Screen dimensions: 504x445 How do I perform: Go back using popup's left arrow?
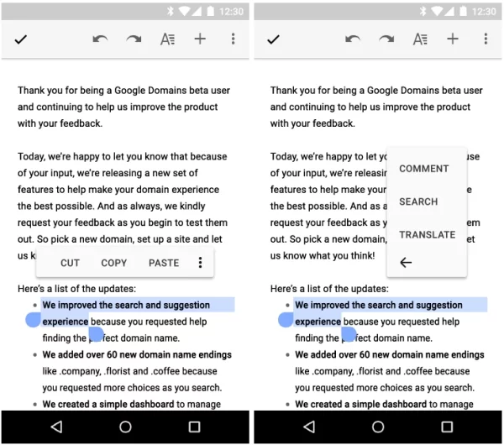[406, 263]
